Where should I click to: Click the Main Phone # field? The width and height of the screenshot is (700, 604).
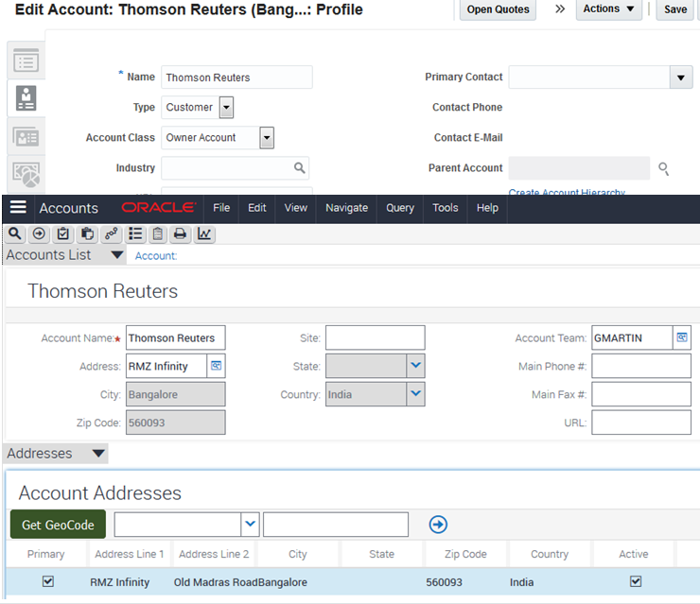click(x=641, y=366)
